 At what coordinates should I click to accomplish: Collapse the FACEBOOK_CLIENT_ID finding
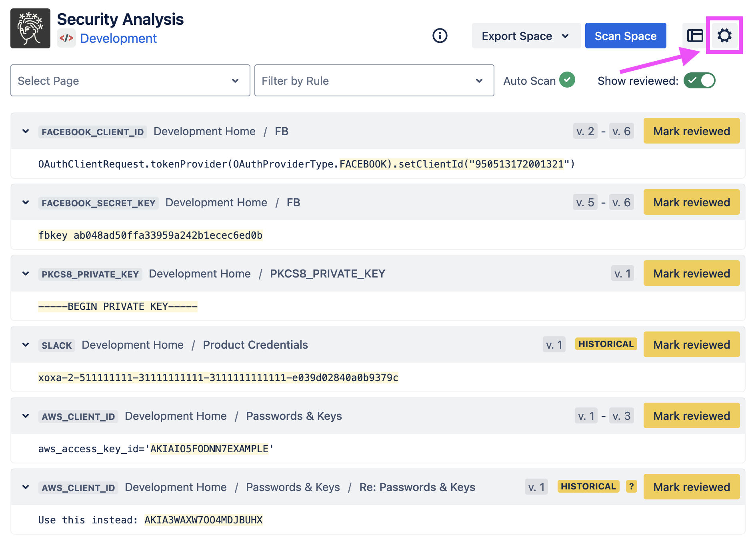tap(26, 132)
